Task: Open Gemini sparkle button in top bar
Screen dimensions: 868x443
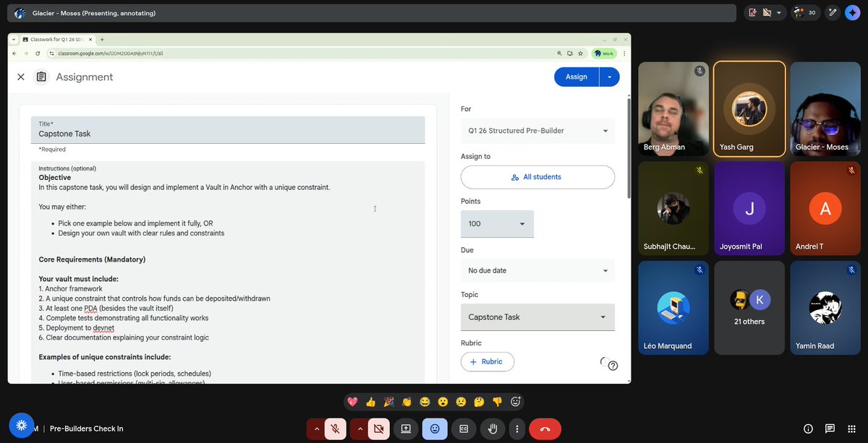Action: pyautogui.click(x=852, y=12)
